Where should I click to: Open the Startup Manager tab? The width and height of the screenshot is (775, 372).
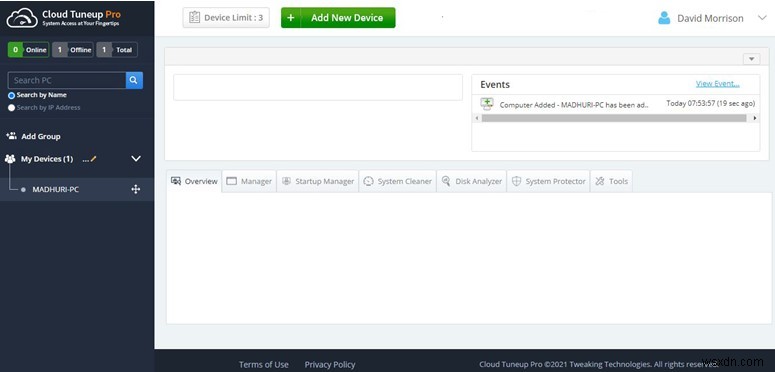click(x=317, y=181)
